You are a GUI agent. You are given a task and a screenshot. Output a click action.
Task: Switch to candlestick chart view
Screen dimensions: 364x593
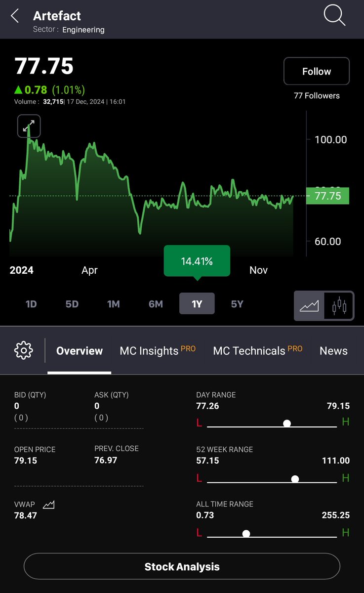(339, 306)
